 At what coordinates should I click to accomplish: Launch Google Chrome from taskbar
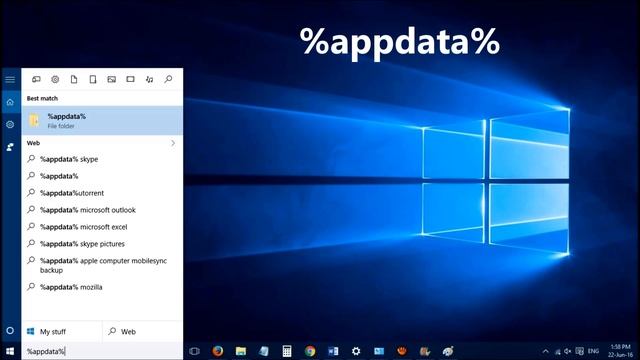[310, 351]
